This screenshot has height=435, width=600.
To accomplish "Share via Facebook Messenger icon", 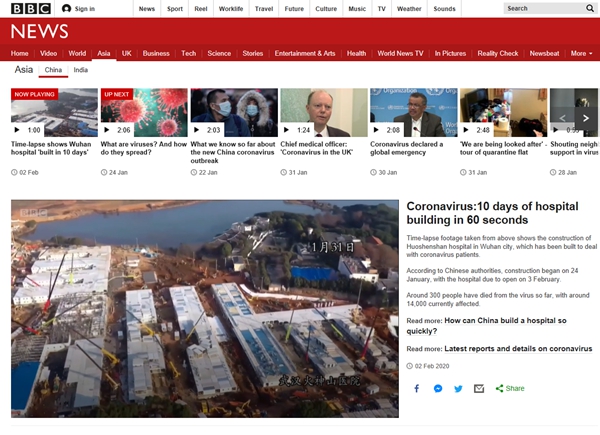I will (x=438, y=388).
